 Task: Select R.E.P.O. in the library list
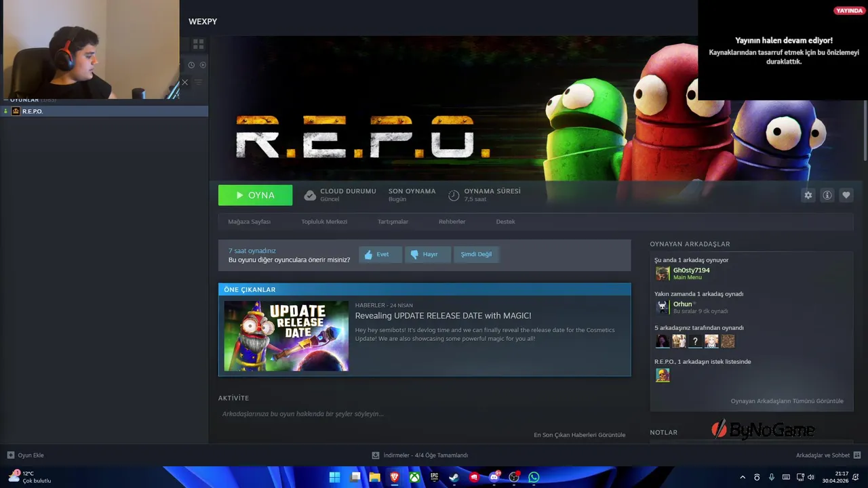(104, 111)
